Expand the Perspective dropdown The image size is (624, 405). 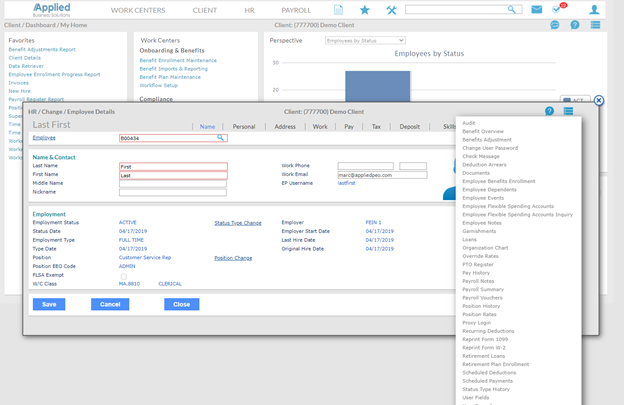point(365,41)
